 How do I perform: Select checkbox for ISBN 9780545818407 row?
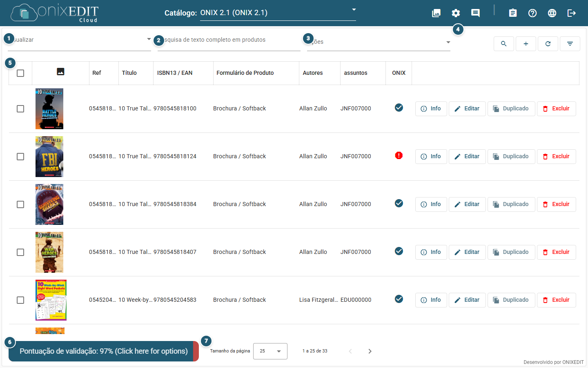[20, 252]
